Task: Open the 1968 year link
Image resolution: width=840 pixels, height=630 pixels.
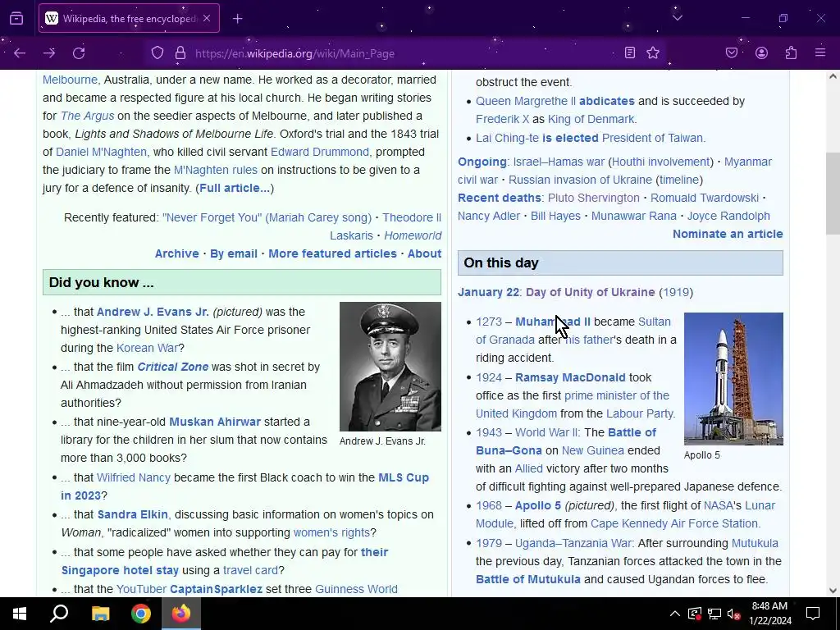Action: pos(489,505)
